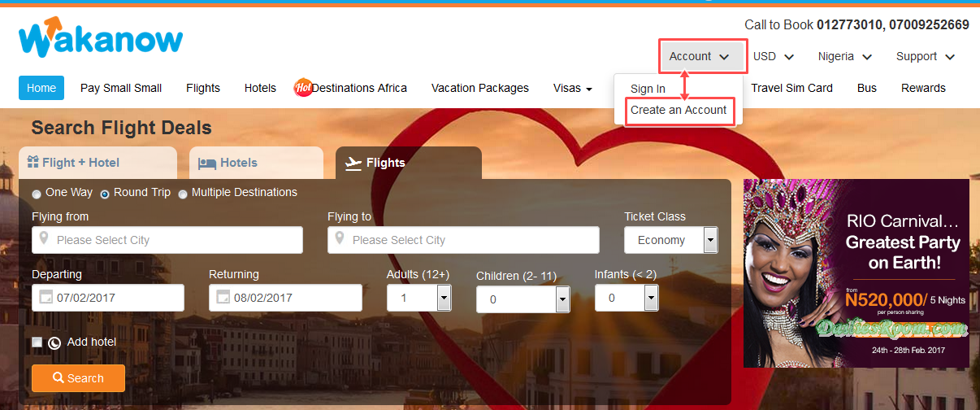Click the moon icon beside Add hotel

[54, 342]
